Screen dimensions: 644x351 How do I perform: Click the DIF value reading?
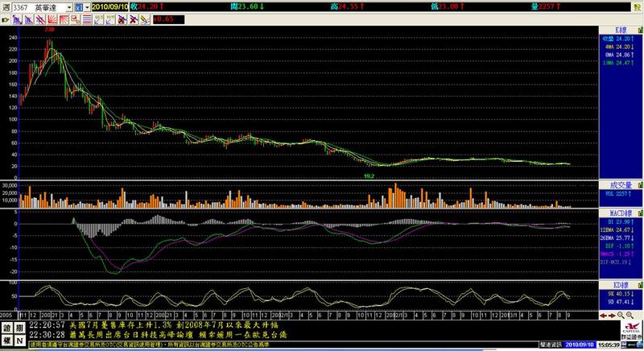pos(620,246)
